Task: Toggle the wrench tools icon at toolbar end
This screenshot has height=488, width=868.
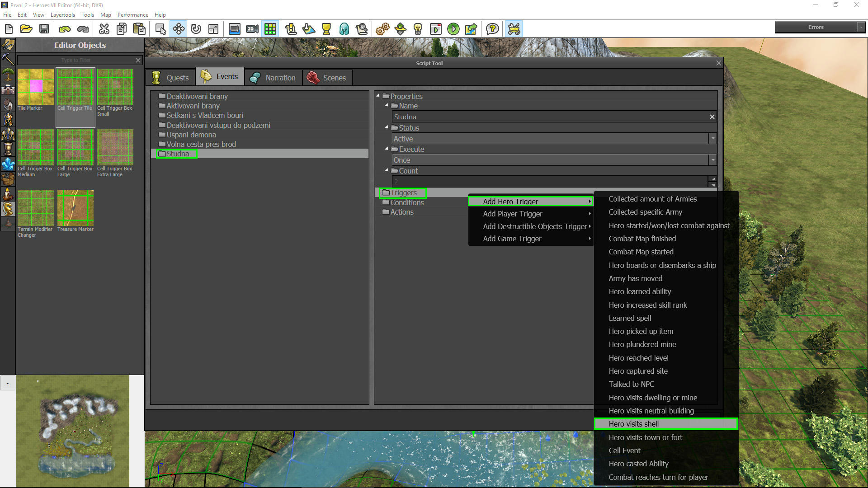Action: [514, 29]
